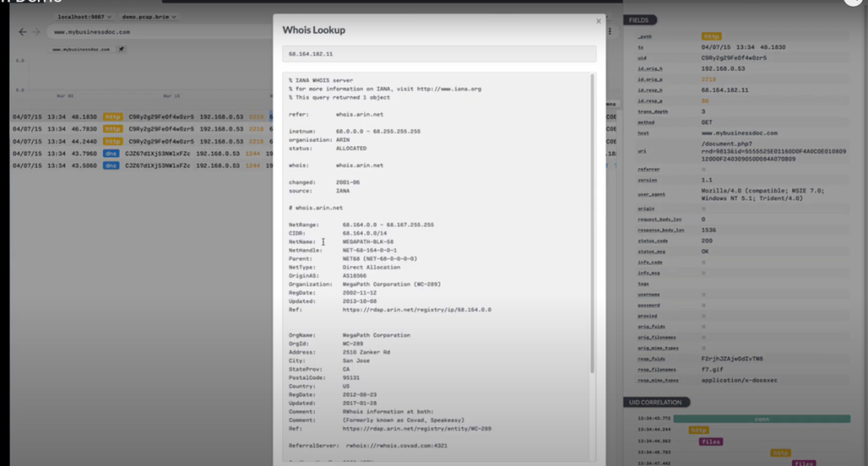Screen dimensions: 868x466
Task: Open the three-dot options menu
Action: click(610, 31)
